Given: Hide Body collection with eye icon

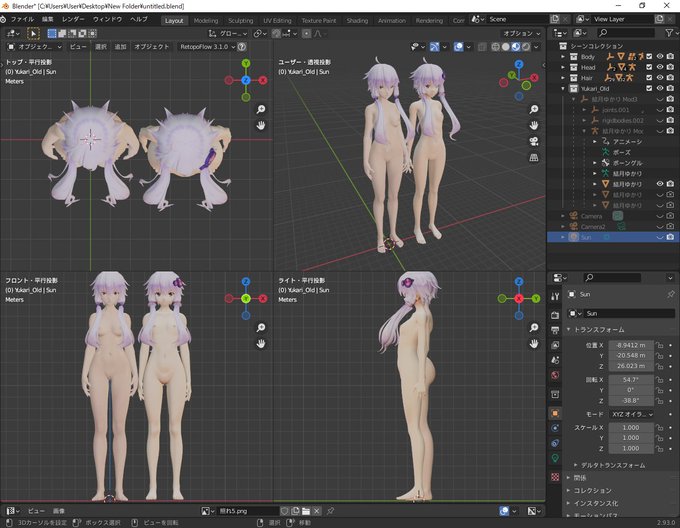Looking at the screenshot, I should 660,56.
